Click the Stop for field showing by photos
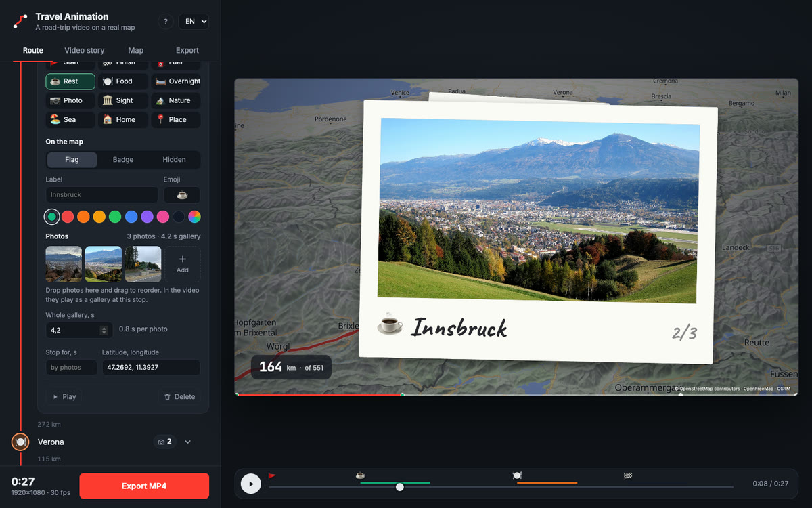Screen dimensions: 812x508 72,367
